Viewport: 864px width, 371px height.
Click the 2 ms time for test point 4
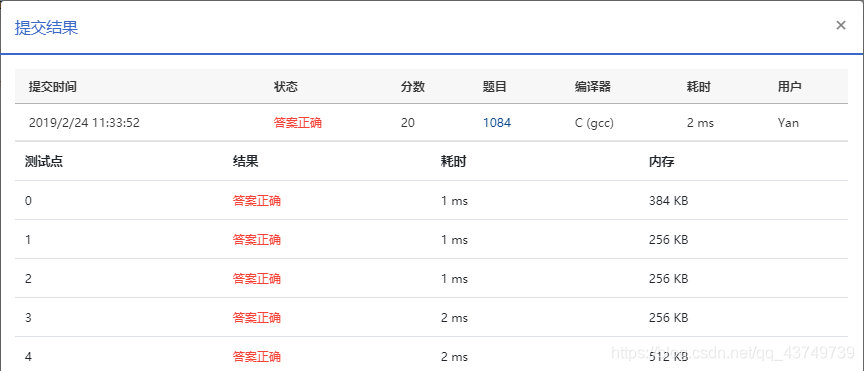pyautogui.click(x=454, y=357)
